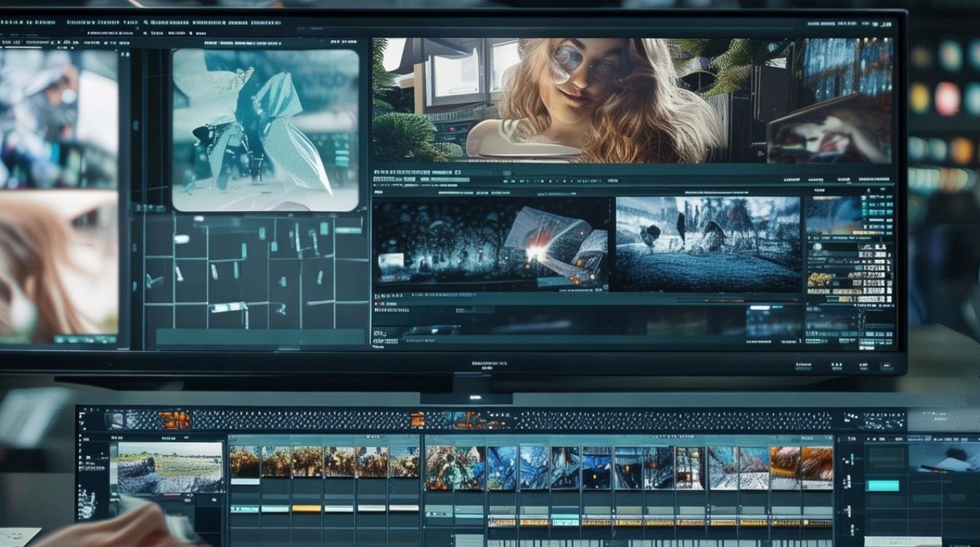Click the green field landscape preview thumbnail
This screenshot has height=547, width=980.
point(170,467)
